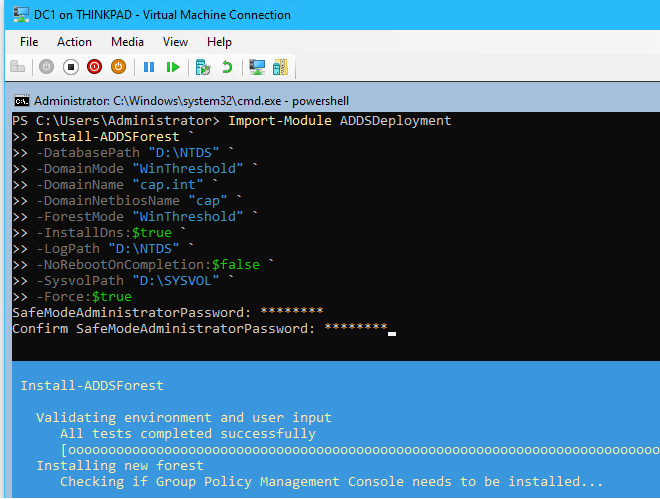This screenshot has height=499, width=660.
Task: Click the Share/resources toolbar icon
Action: [x=280, y=67]
